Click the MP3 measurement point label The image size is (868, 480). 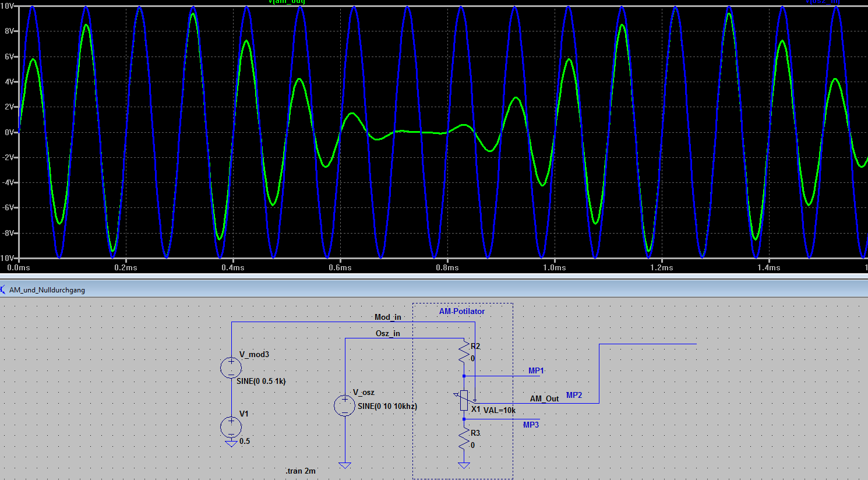coord(531,425)
